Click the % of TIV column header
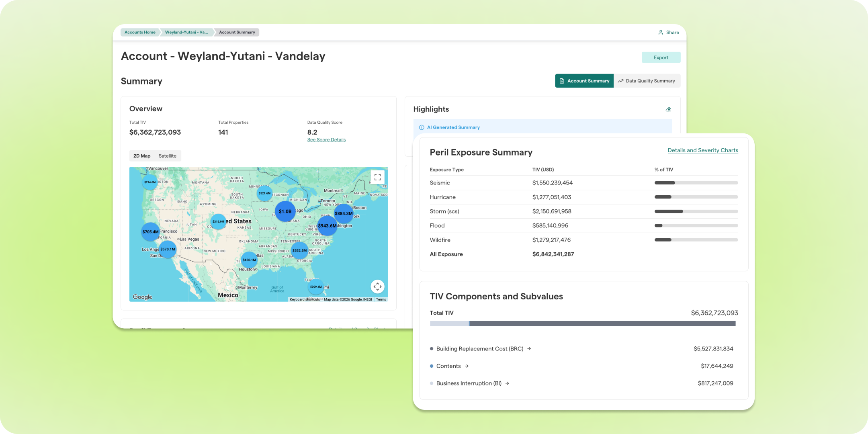 (663, 170)
